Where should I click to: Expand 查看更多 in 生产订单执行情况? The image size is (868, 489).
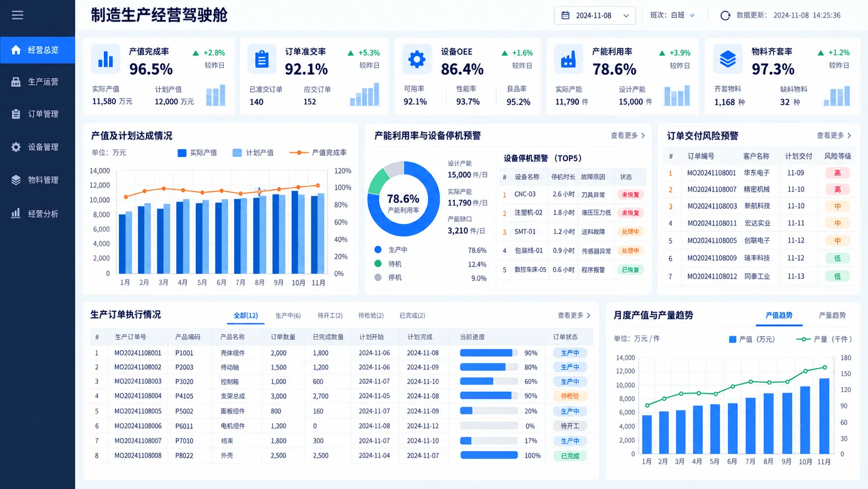point(574,315)
